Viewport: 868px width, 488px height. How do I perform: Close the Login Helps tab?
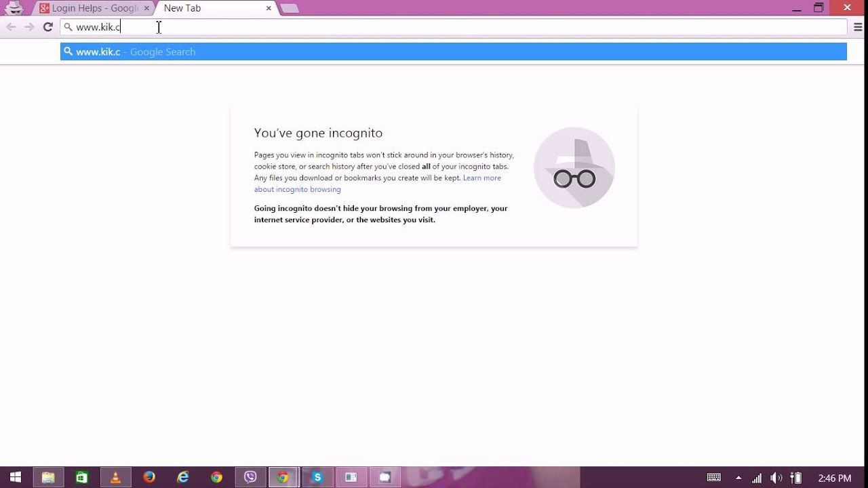pos(146,9)
